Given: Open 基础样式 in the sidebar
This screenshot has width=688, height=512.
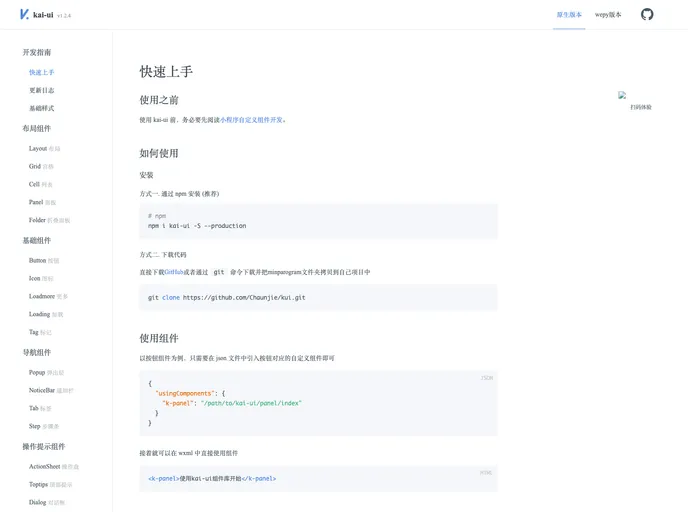Looking at the screenshot, I should (42, 108).
